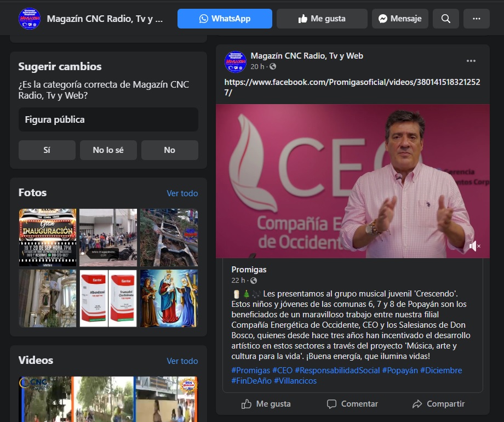Open the Virgin Mary religious painting photo

coord(169,299)
